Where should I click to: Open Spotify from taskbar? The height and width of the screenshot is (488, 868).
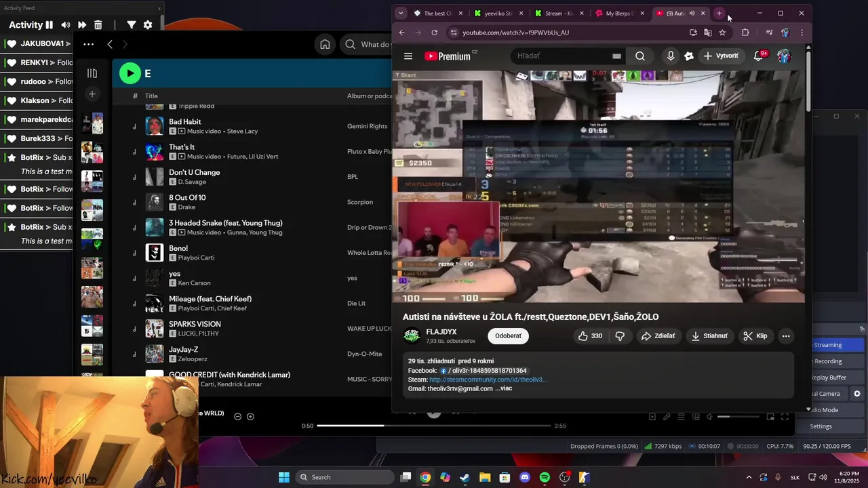[x=545, y=477]
